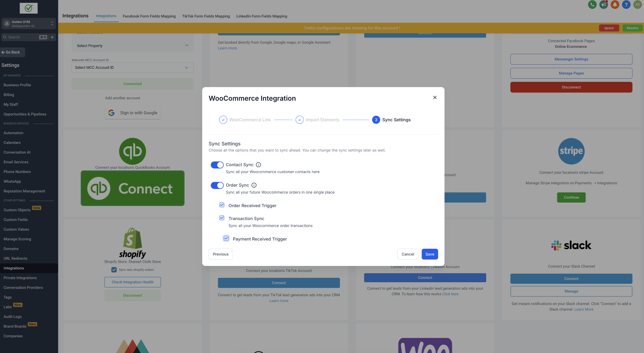Click the lightning bolt quick actions icon
This screenshot has height=353, width=644.
[52, 37]
